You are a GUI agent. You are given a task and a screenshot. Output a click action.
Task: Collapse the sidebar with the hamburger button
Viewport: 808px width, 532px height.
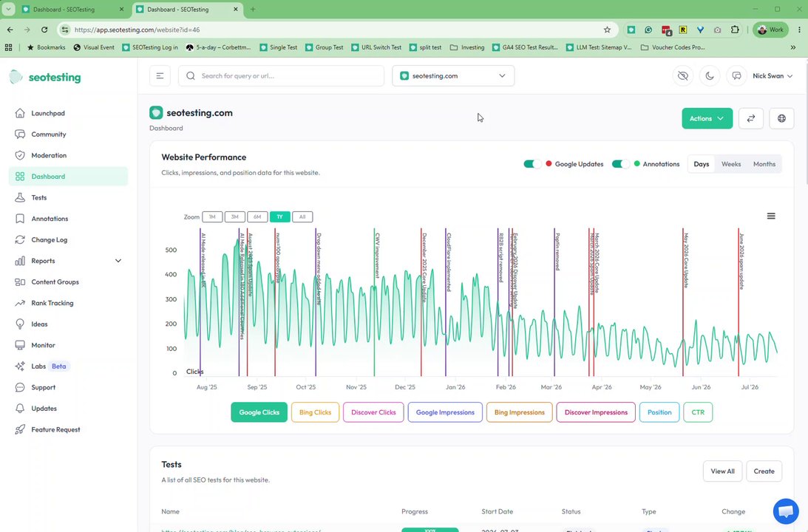(160, 75)
